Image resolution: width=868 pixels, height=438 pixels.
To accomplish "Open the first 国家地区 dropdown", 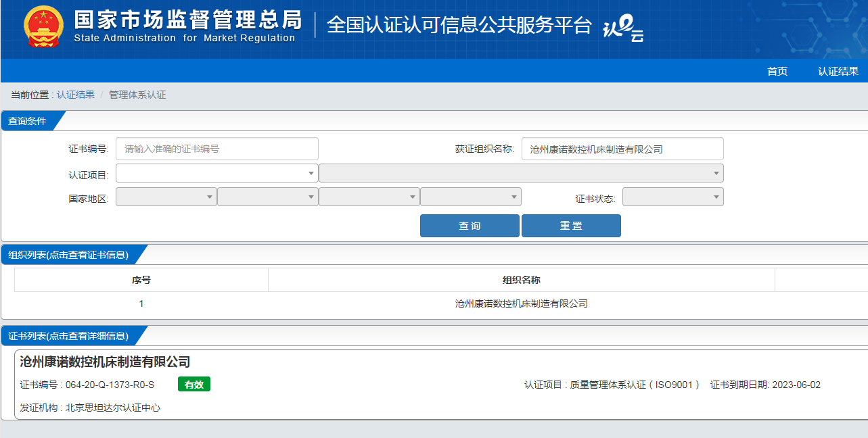I will click(x=166, y=197).
